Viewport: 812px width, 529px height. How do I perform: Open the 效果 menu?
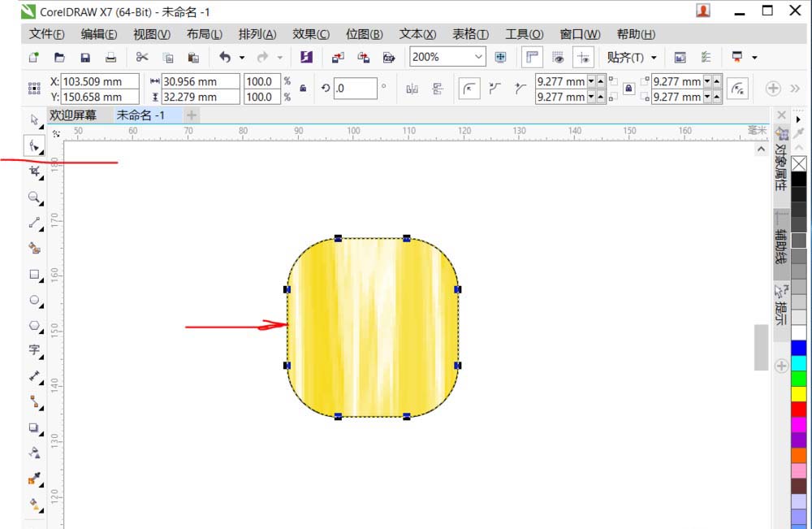pos(311,34)
